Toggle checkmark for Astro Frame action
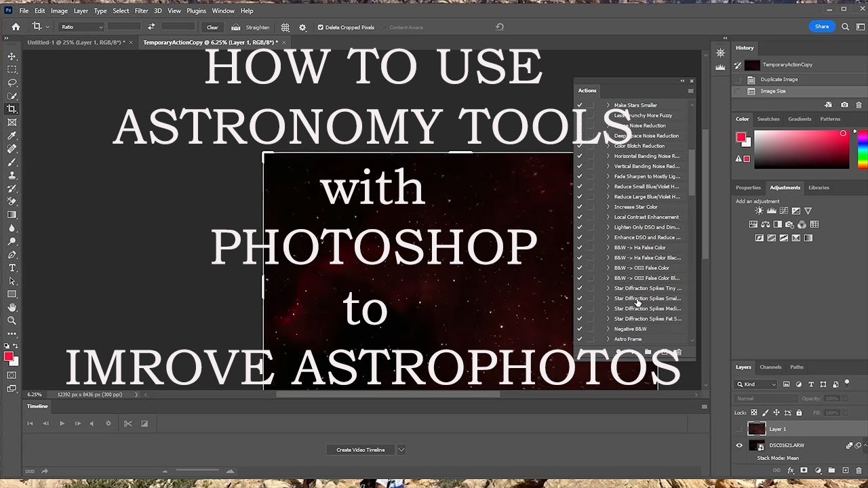The image size is (868, 488). pyautogui.click(x=580, y=339)
